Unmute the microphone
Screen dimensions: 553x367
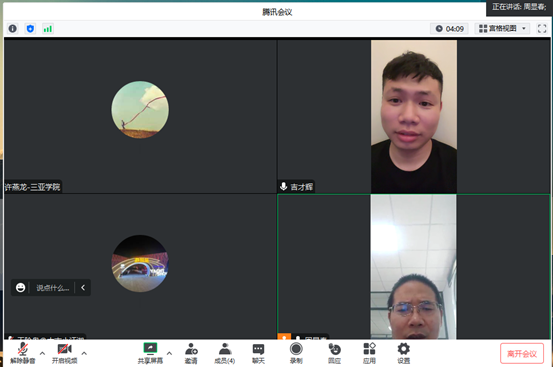click(23, 353)
